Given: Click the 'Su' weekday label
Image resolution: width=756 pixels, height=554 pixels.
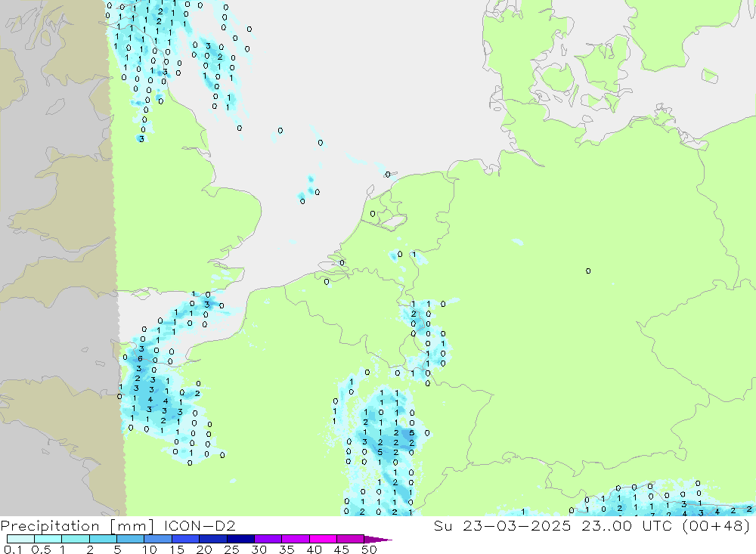Looking at the screenshot, I should pos(442,525).
